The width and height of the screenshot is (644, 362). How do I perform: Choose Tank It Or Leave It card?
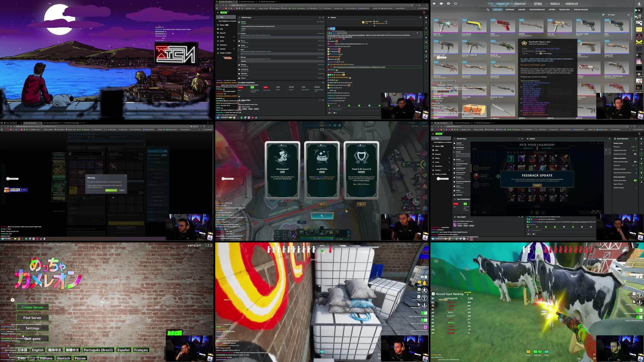coord(362,170)
